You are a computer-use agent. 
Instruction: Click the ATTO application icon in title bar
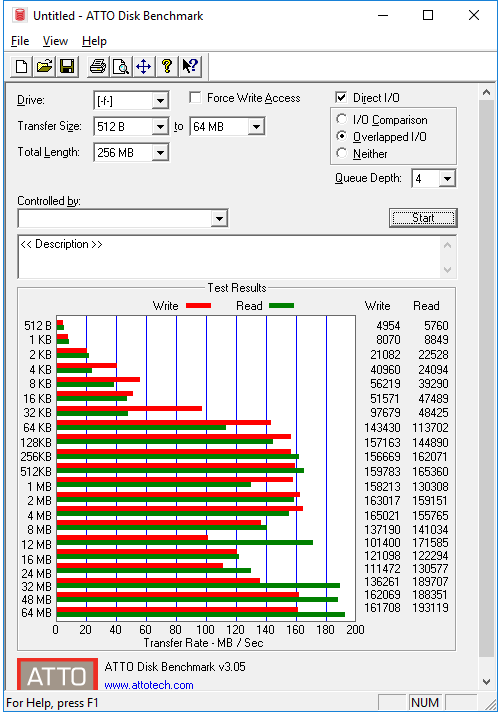pyautogui.click(x=20, y=15)
